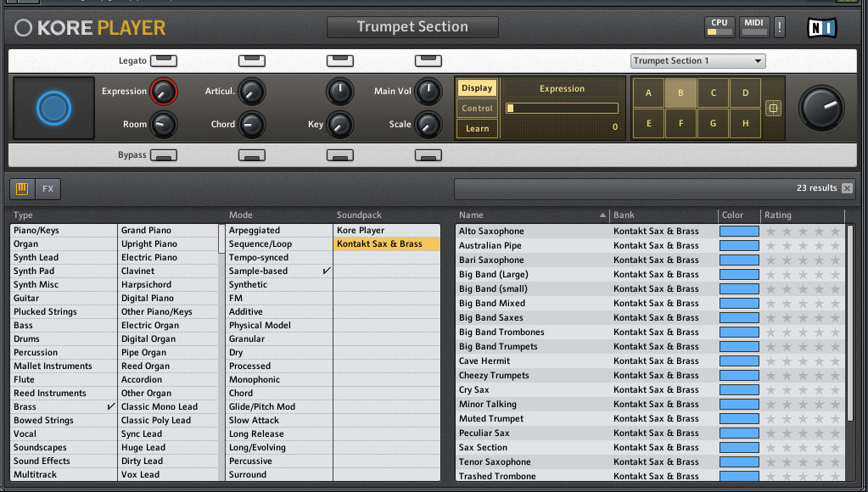Select morph square H
Image resolution: width=868 pixels, height=492 pixels.
tap(745, 123)
